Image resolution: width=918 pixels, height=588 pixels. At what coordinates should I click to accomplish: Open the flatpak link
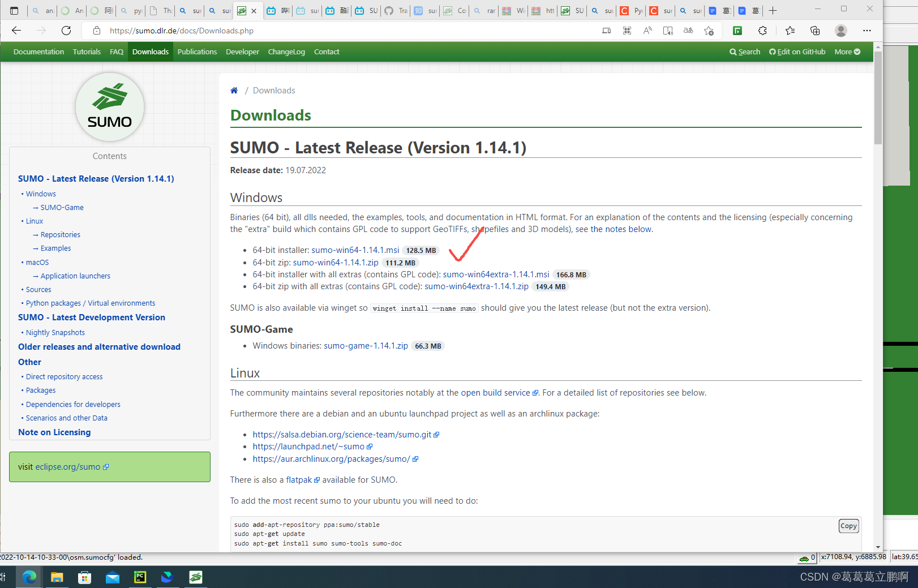(x=303, y=480)
